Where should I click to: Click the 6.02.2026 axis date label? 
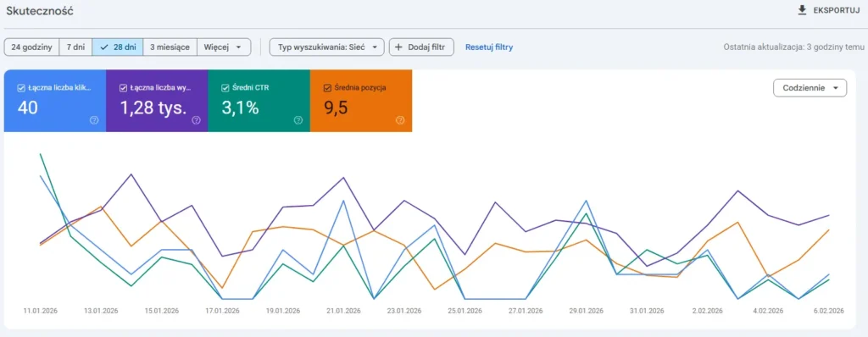pyautogui.click(x=828, y=311)
